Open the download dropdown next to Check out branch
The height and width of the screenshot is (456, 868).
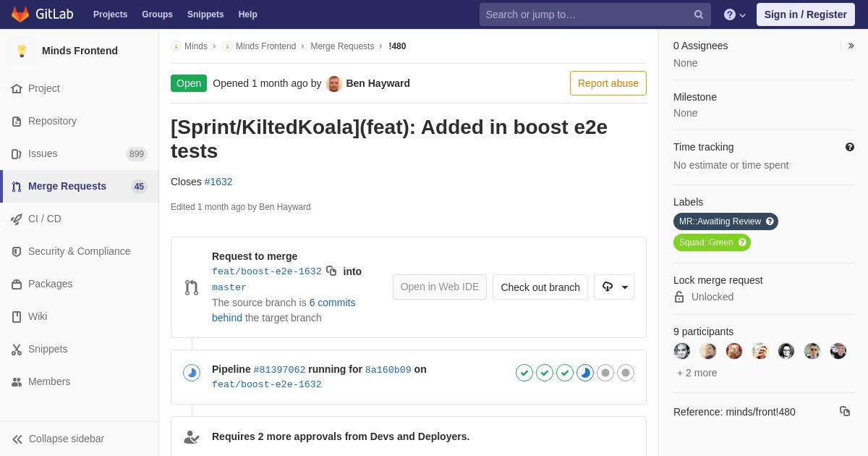(614, 287)
